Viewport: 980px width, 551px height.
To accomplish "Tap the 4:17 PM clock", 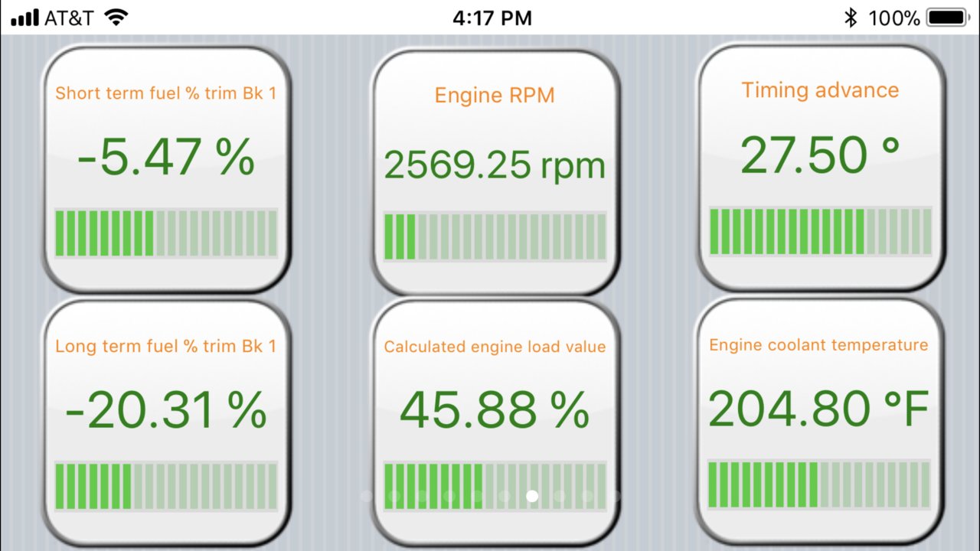I will (x=492, y=18).
